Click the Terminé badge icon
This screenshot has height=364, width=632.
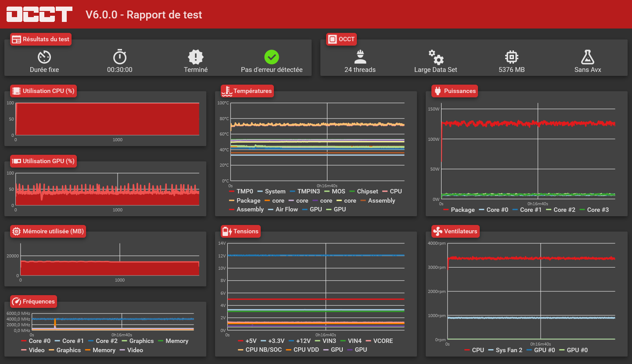(x=196, y=57)
